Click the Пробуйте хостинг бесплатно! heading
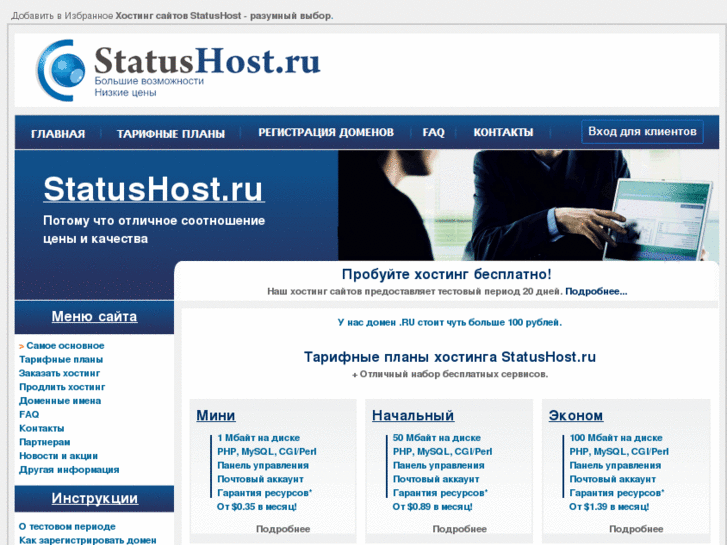 tap(446, 275)
